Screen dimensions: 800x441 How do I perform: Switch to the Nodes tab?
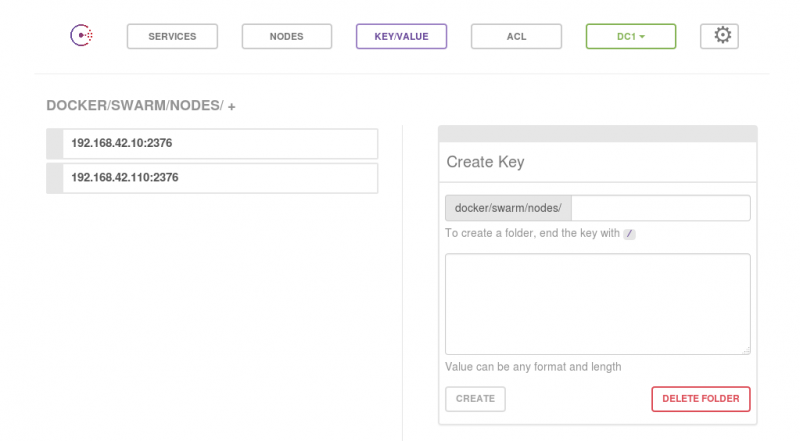[287, 36]
